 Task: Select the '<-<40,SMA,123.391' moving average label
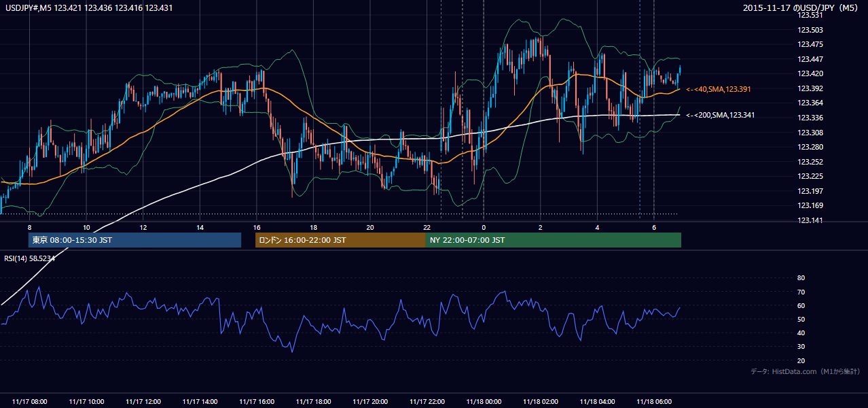(x=719, y=89)
